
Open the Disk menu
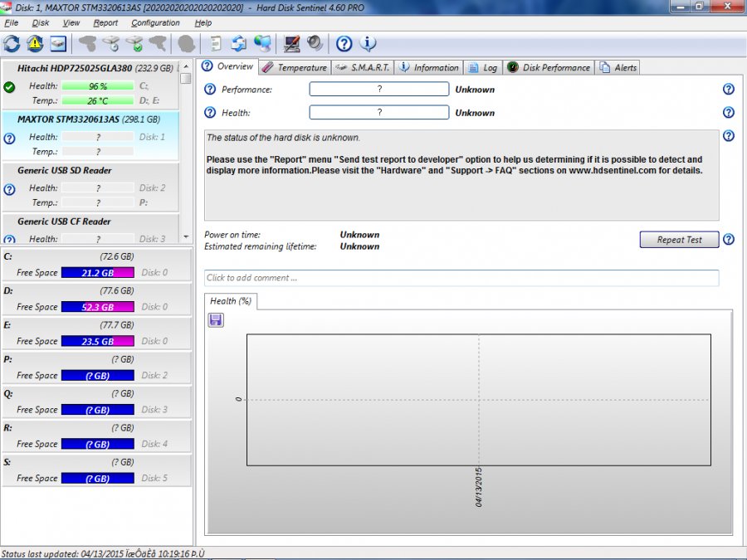coord(41,23)
